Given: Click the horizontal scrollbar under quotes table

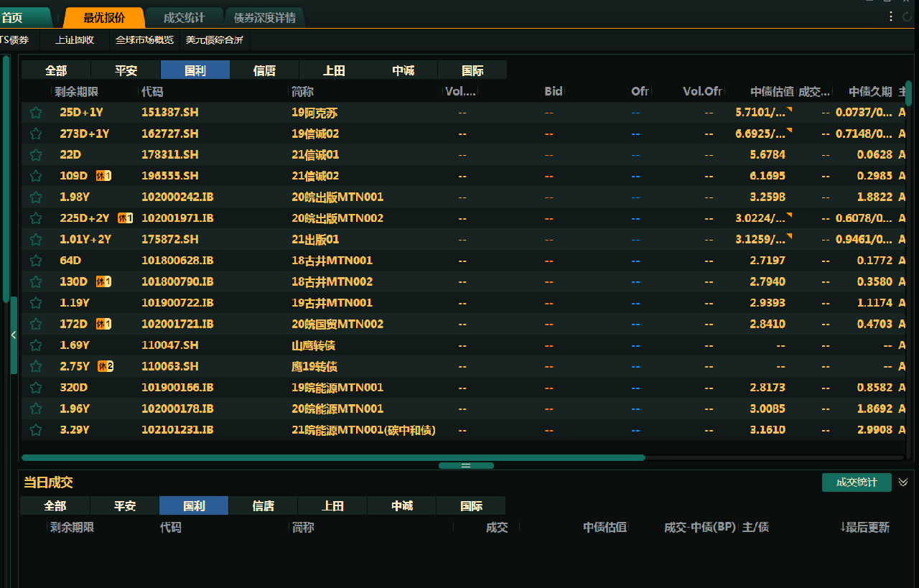Looking at the screenshot, I should pyautogui.click(x=333, y=457).
